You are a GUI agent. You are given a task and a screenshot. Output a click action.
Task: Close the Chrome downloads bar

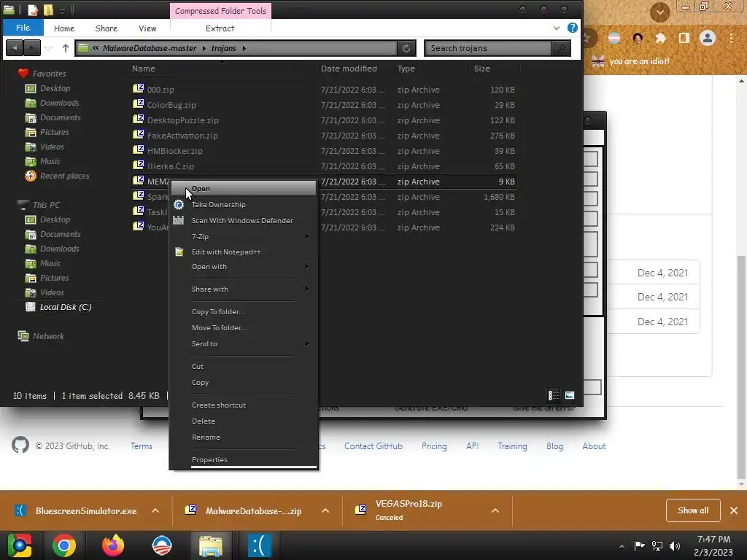click(x=734, y=510)
